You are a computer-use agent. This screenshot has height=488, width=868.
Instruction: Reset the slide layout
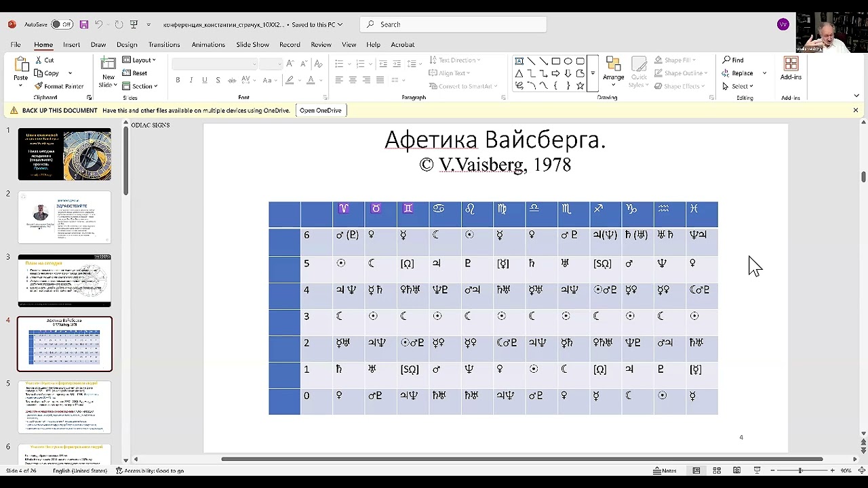[x=135, y=73]
